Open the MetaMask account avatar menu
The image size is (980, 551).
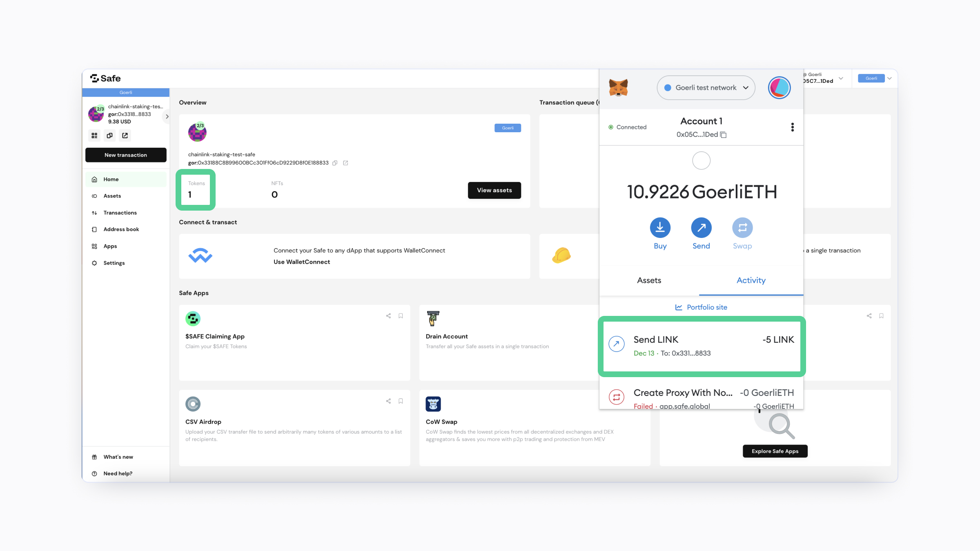click(x=779, y=88)
